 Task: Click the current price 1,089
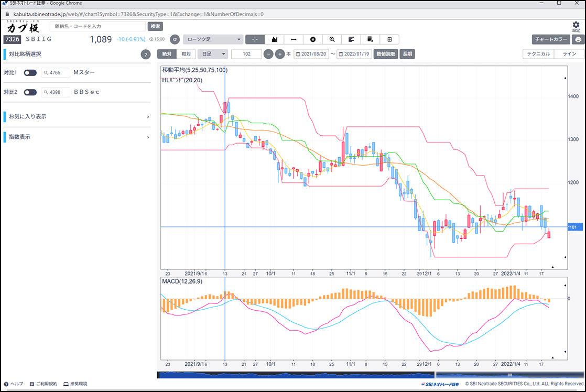coord(101,39)
